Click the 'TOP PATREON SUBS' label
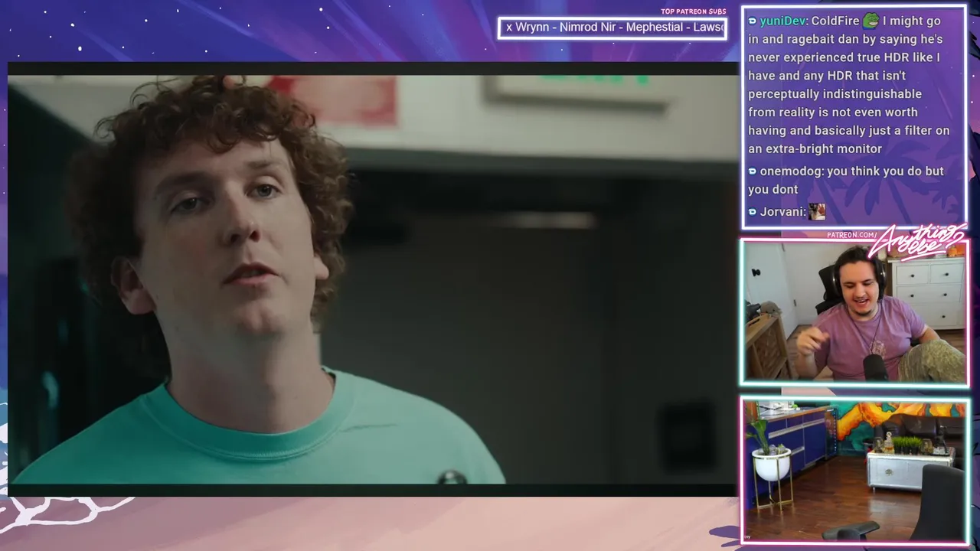Screen dimensions: 980x551 pos(693,11)
